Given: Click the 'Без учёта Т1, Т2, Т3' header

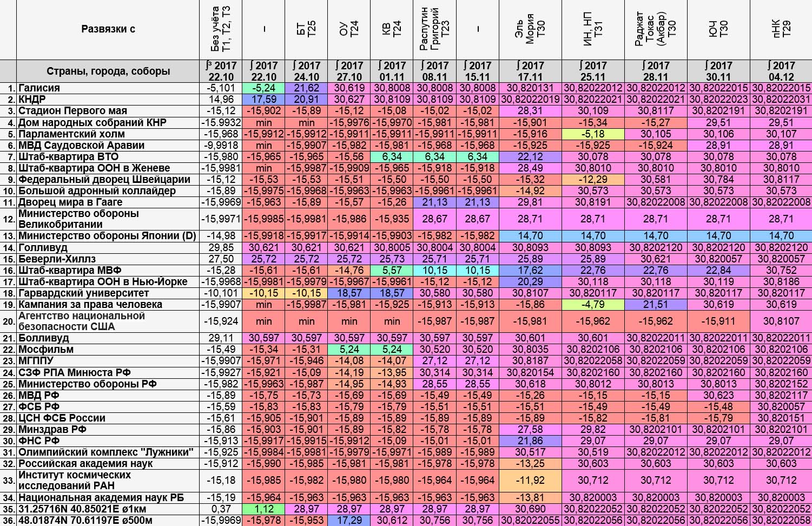Looking at the screenshot, I should point(221,29).
